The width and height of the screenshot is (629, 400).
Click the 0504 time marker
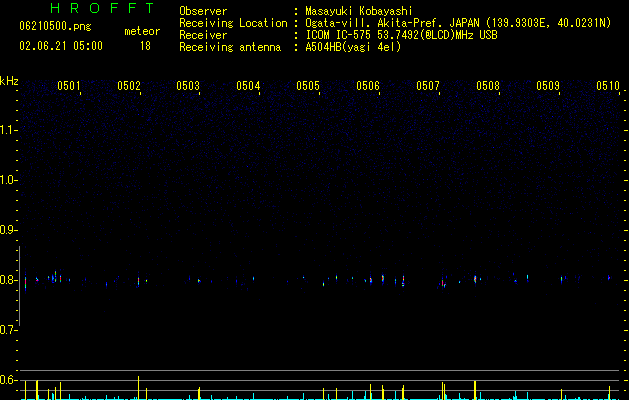point(248,86)
